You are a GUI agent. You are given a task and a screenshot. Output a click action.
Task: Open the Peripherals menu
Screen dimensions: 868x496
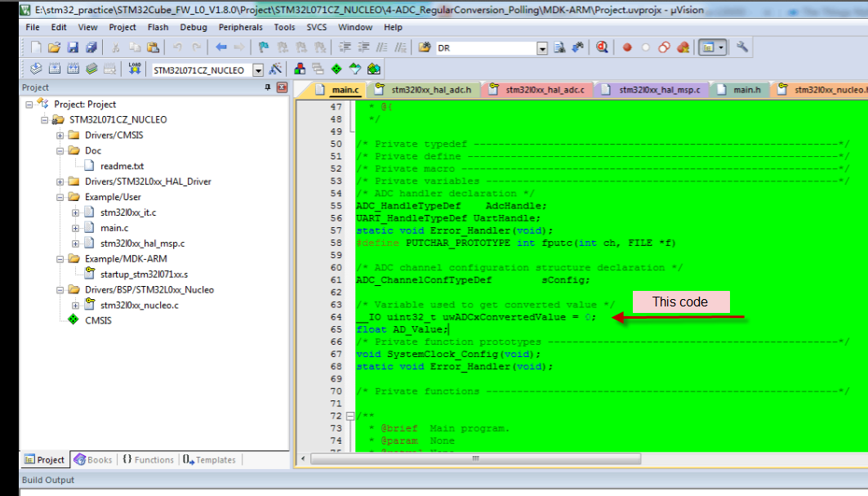[240, 27]
